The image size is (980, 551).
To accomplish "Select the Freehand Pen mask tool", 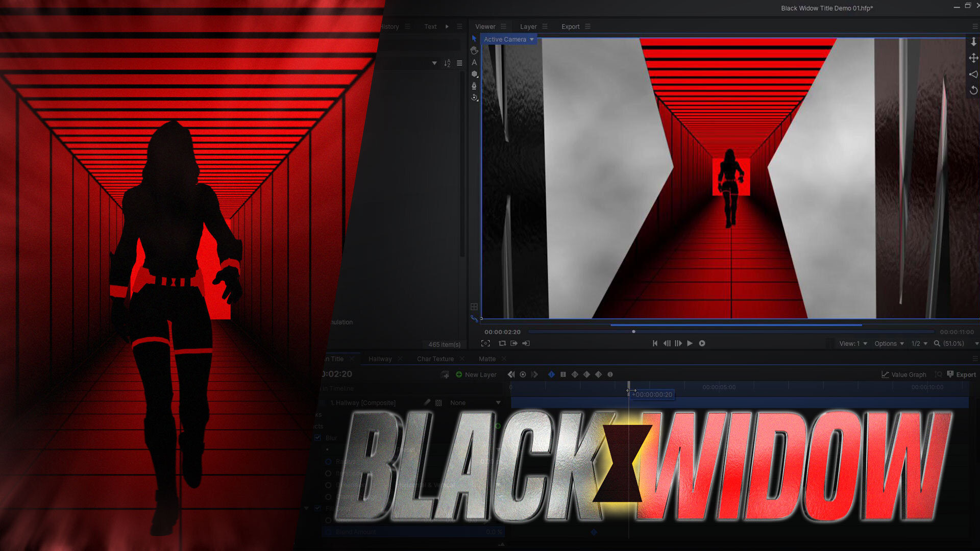I will 474,86.
